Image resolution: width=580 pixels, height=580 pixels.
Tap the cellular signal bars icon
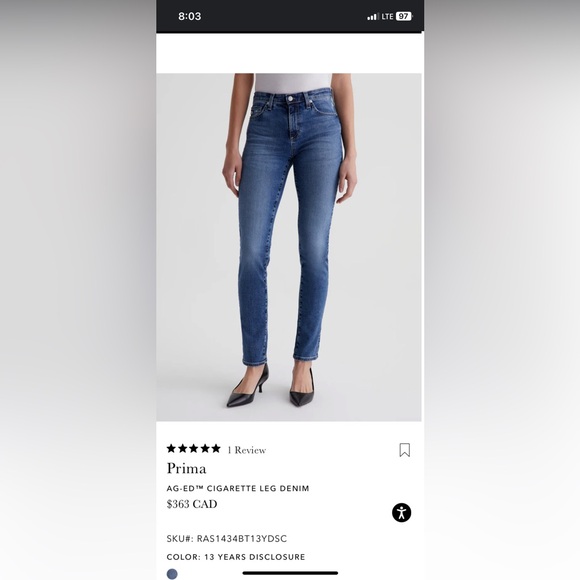pos(373,16)
